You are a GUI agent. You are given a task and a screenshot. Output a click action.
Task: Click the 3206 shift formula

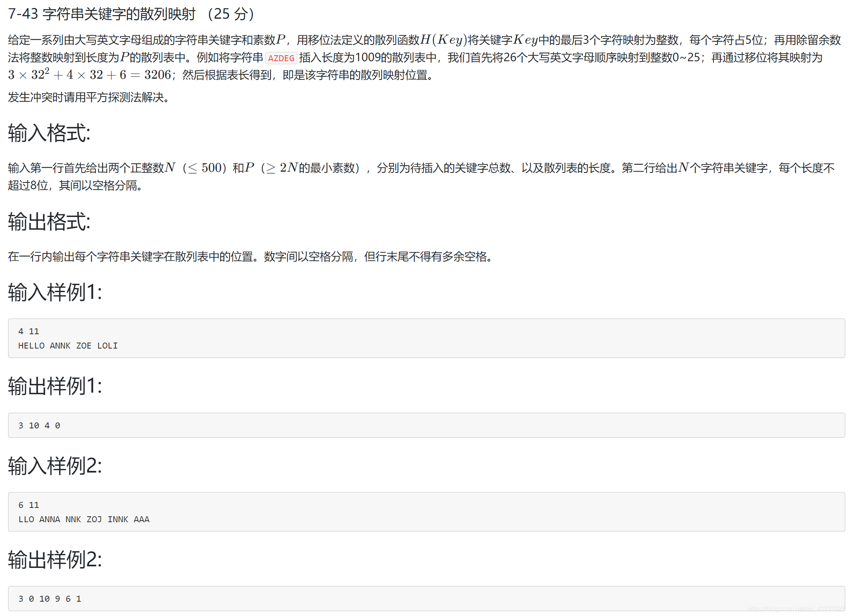pyautogui.click(x=89, y=75)
